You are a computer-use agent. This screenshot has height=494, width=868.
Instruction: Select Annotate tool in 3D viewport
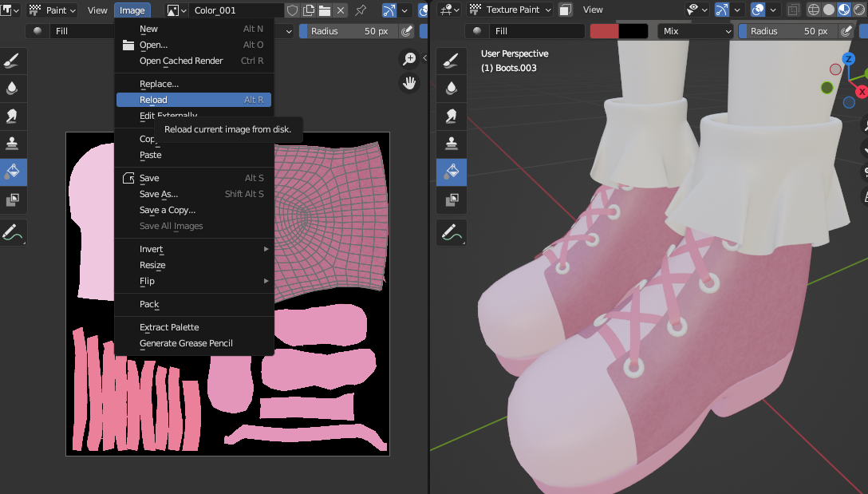[x=452, y=232]
